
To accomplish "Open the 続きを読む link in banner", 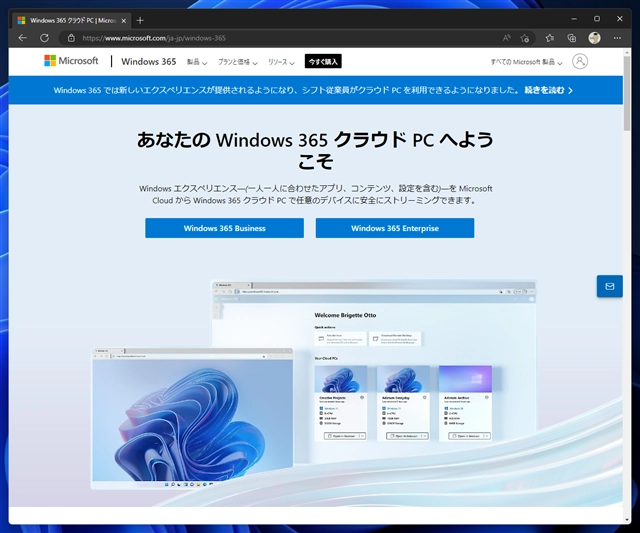I will (x=548, y=90).
